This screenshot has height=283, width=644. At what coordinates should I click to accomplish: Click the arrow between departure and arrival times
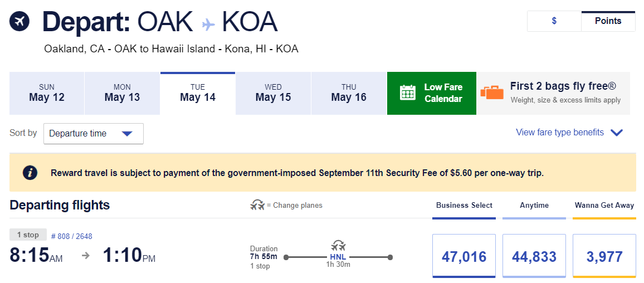(85, 256)
